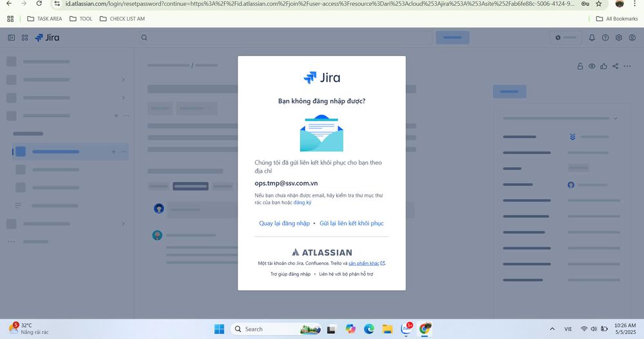This screenshot has height=339, width=644.
Task: Open the TOOL bookmark folder
Action: 81,19
